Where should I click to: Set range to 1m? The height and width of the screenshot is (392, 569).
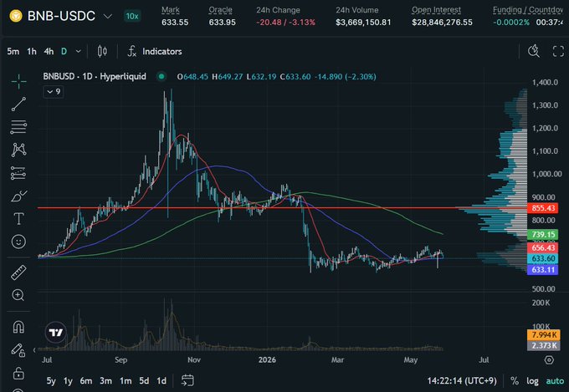[126, 381]
